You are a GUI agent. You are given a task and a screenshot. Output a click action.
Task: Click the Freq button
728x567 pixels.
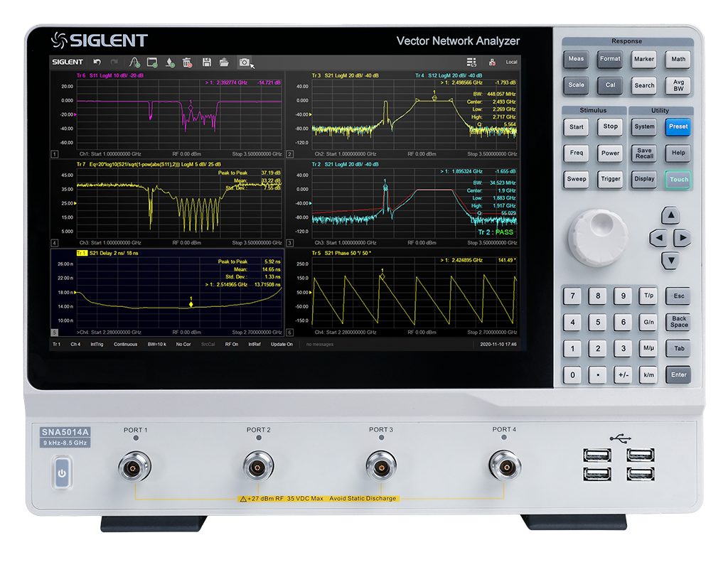point(576,153)
